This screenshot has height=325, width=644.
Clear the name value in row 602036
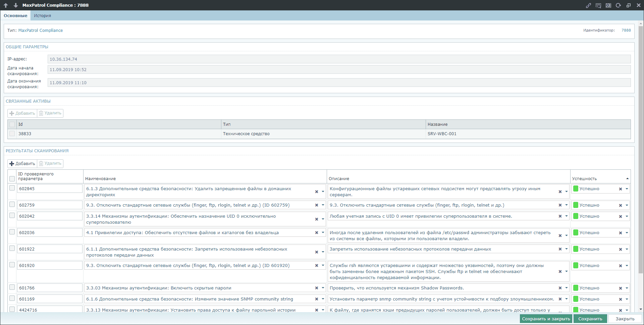pos(317,233)
